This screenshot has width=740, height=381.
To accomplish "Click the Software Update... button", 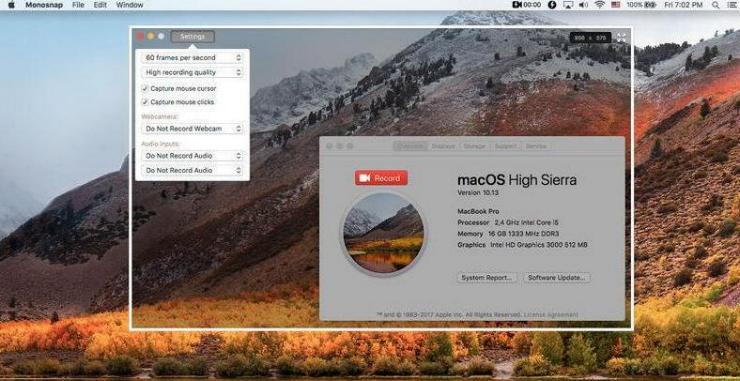I will (x=556, y=278).
